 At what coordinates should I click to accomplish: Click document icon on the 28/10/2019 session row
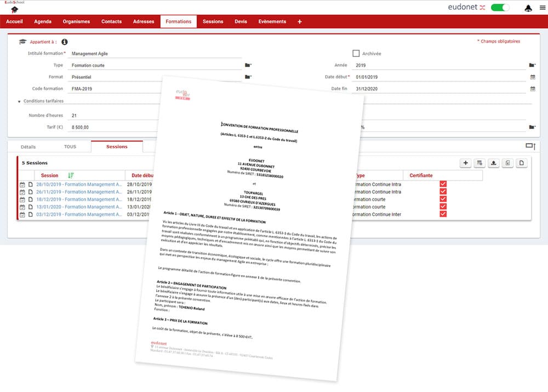(x=30, y=184)
